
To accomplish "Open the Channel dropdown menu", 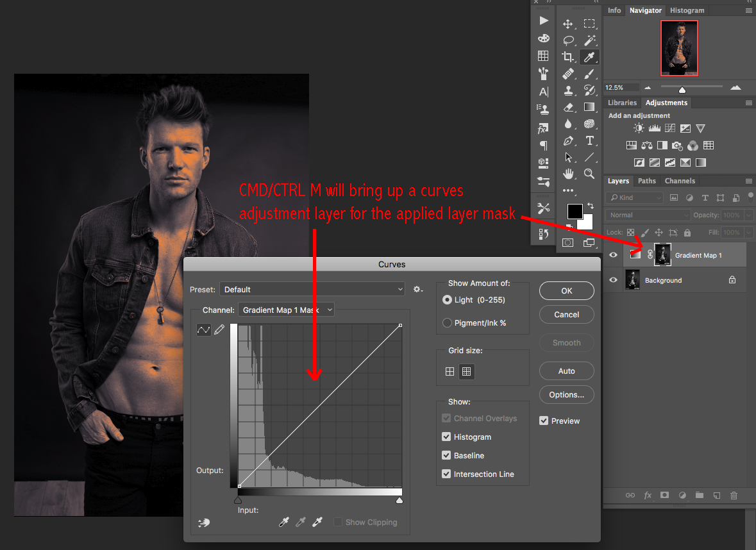I will (x=286, y=310).
